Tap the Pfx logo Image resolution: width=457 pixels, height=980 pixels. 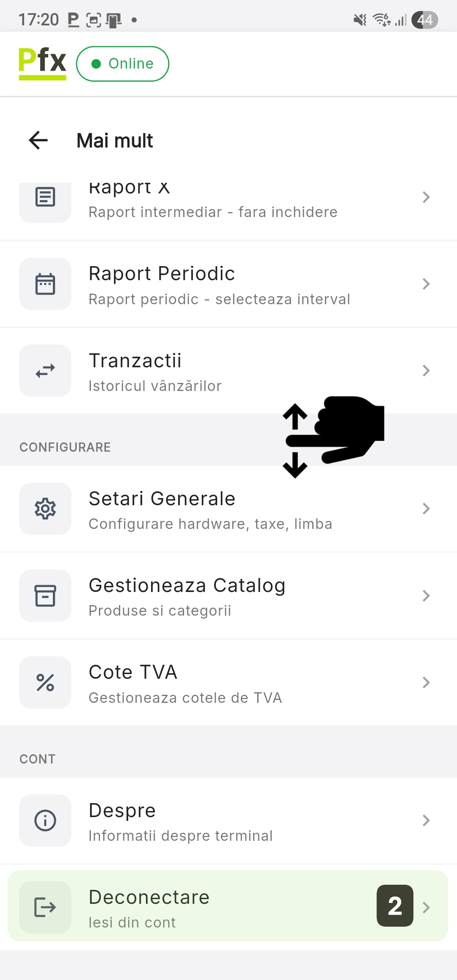point(42,63)
